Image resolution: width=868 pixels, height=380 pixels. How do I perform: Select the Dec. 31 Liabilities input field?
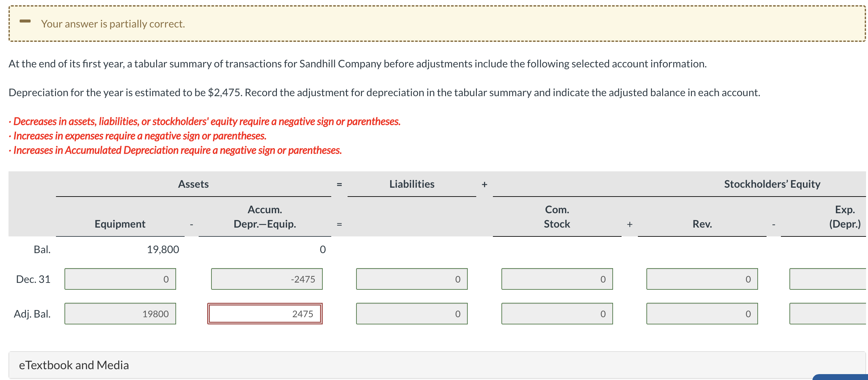(x=412, y=279)
